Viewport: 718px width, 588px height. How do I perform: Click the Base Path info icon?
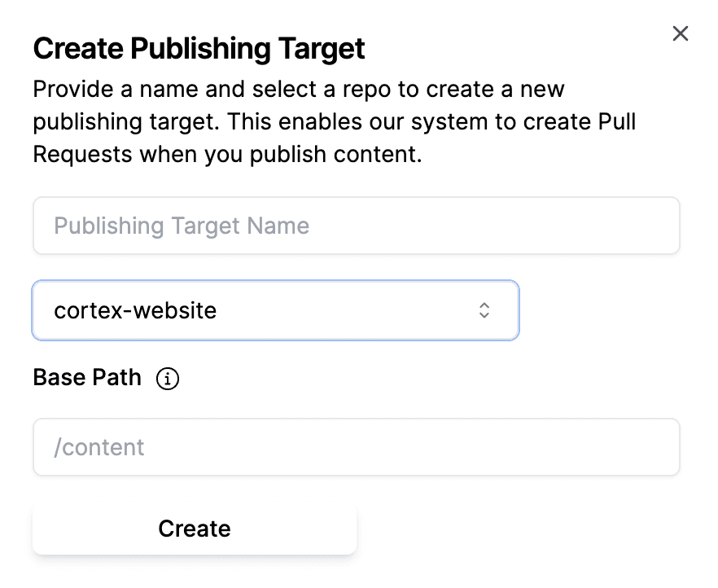(x=168, y=379)
